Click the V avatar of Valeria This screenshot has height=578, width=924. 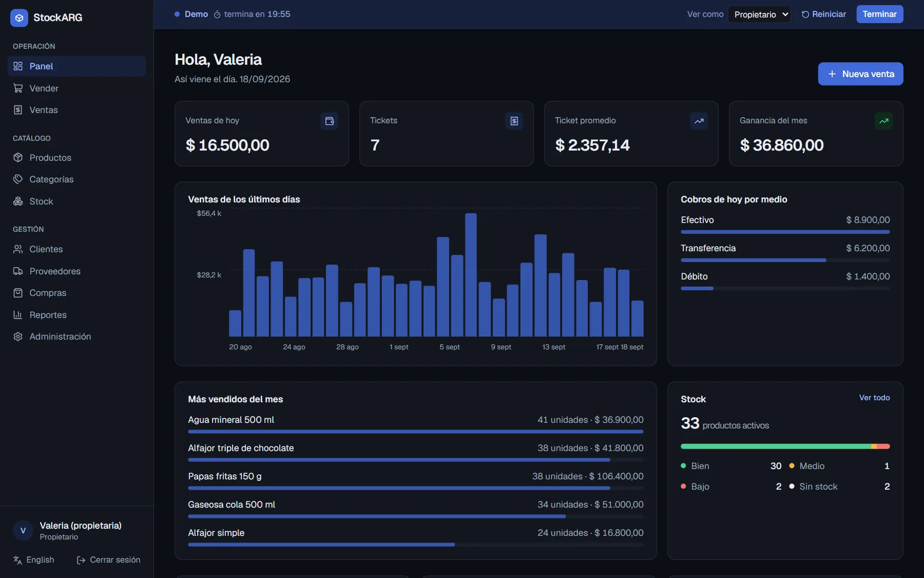click(23, 531)
